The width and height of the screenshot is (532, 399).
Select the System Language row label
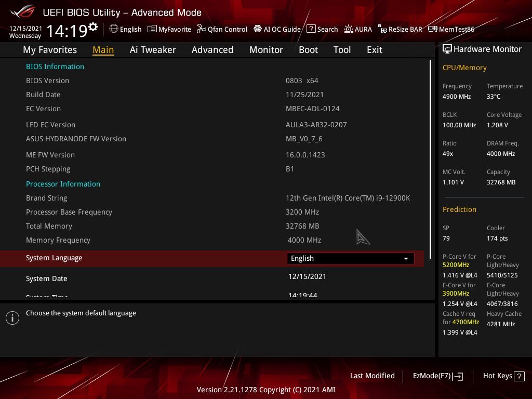[54, 258]
